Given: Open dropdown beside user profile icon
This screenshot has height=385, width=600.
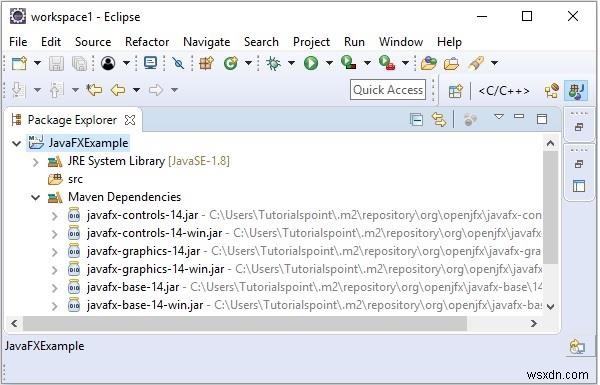Looking at the screenshot, I should [126, 63].
